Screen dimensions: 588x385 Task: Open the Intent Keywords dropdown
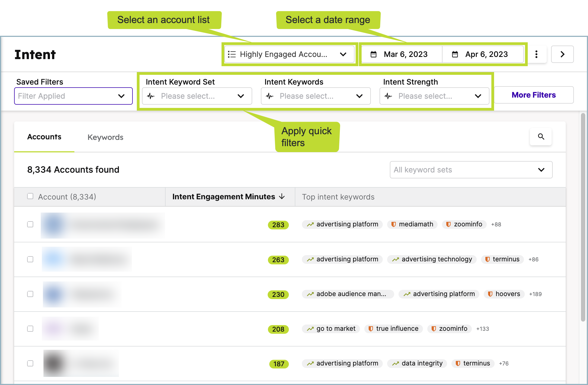click(316, 96)
